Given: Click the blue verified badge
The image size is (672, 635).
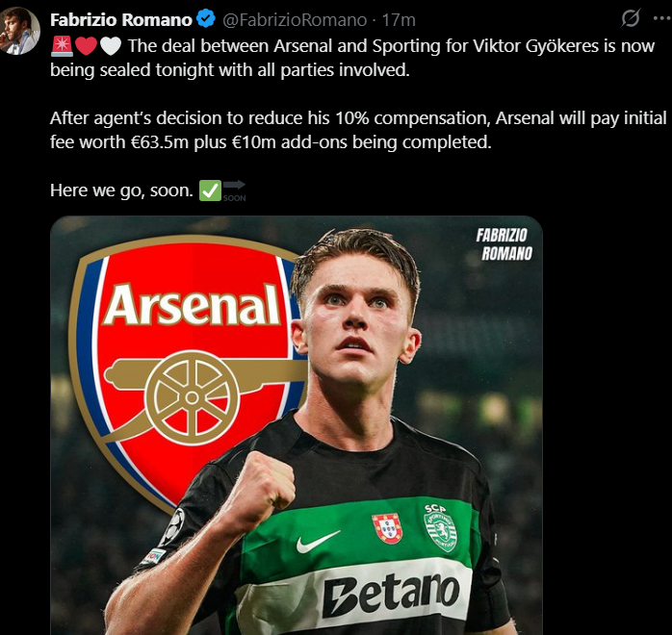Looking at the screenshot, I should point(207,19).
